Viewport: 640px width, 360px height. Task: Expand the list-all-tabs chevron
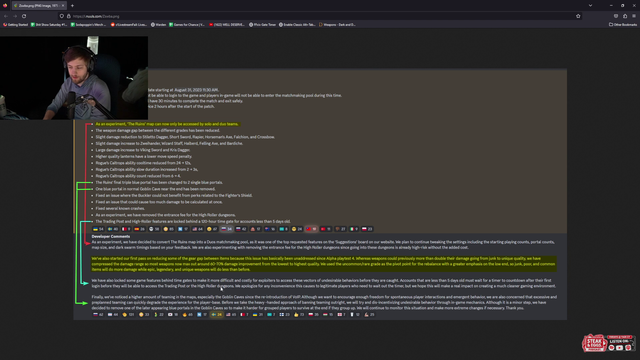(x=590, y=6)
